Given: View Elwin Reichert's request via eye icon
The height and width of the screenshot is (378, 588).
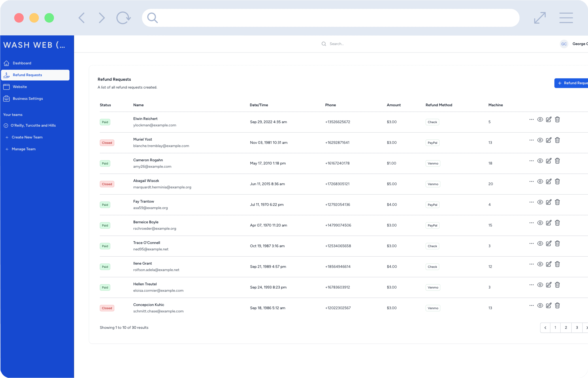Looking at the screenshot, I should [540, 119].
